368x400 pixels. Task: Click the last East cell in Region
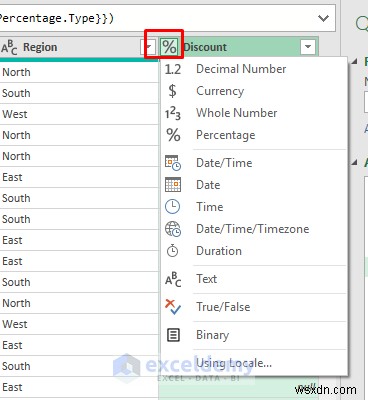click(x=79, y=387)
